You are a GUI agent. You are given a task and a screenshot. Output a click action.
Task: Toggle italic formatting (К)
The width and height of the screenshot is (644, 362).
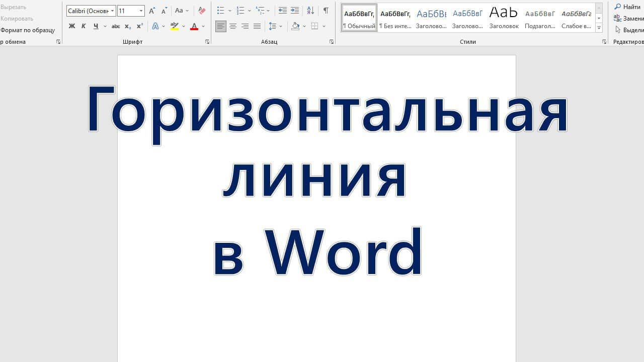84,26
